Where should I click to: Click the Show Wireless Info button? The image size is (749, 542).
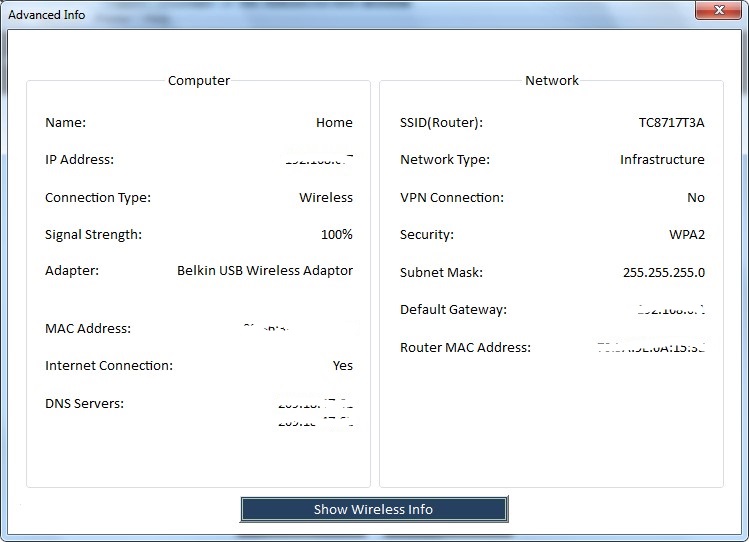[374, 509]
